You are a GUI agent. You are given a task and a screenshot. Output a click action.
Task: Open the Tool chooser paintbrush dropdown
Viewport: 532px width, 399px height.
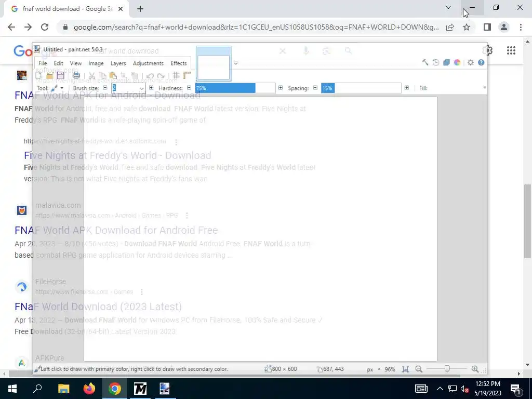point(57,88)
